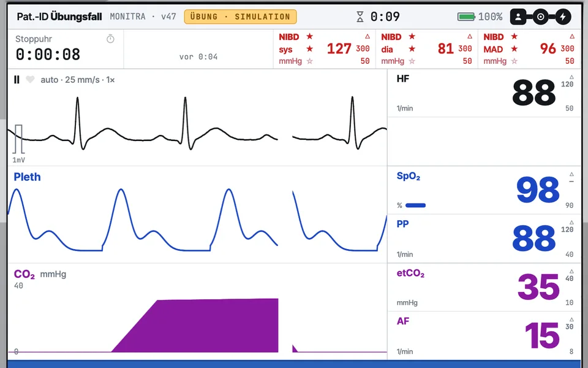Click the filled star beside the MAD label
The width and height of the screenshot is (588, 368).
514,49
